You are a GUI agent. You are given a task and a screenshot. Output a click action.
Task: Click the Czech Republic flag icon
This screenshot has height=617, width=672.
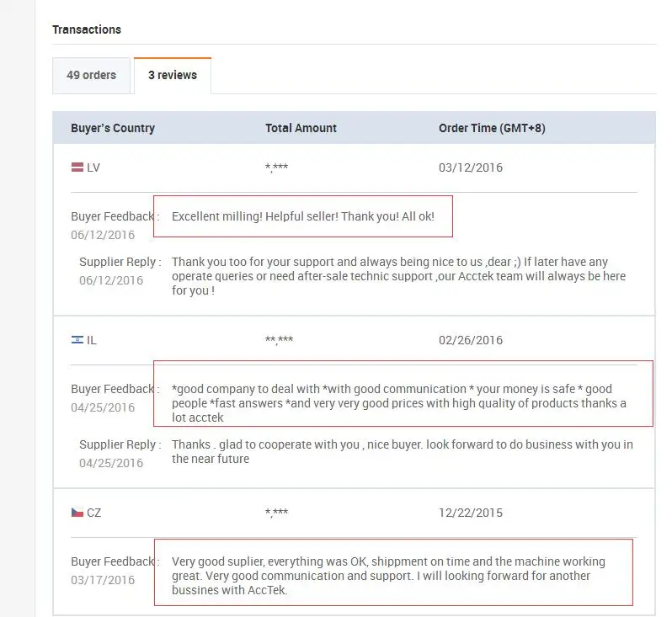pyautogui.click(x=77, y=513)
